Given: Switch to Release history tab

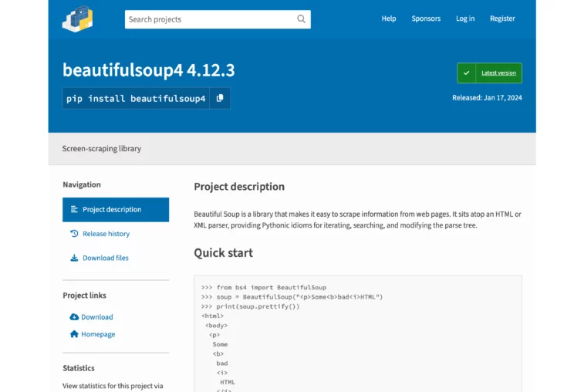Looking at the screenshot, I should pyautogui.click(x=106, y=234).
